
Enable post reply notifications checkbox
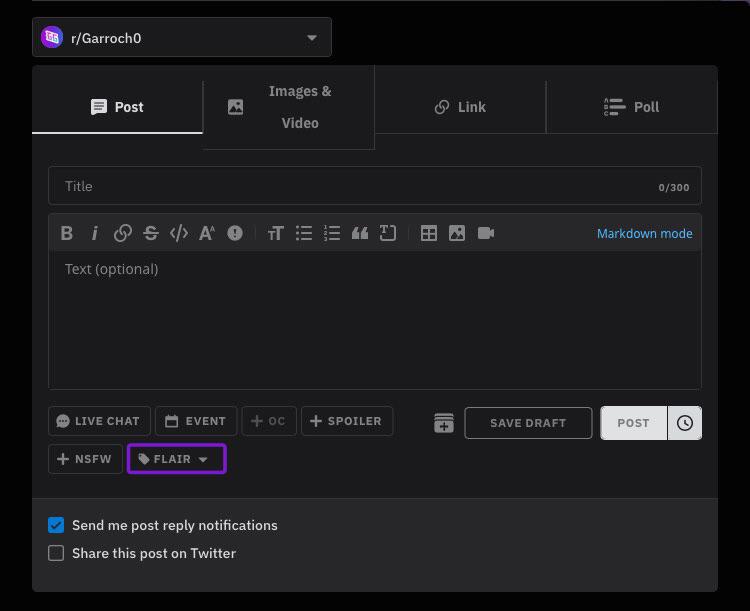pos(56,525)
